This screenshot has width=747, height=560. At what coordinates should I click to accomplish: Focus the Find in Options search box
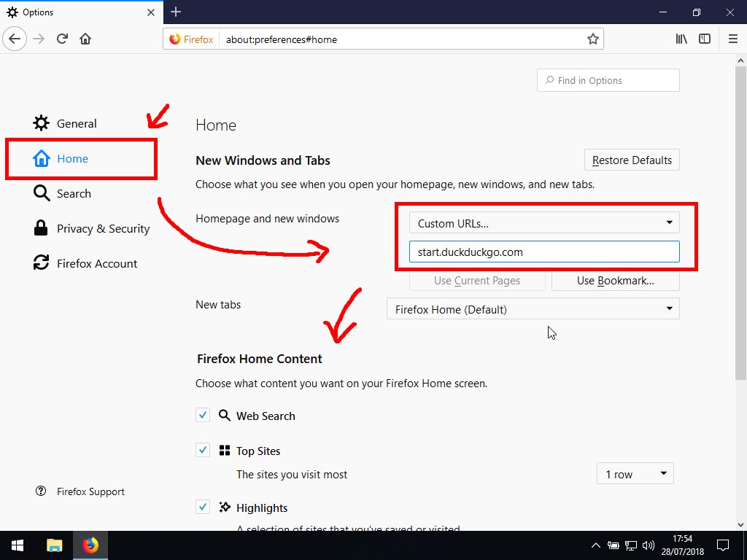(x=608, y=80)
